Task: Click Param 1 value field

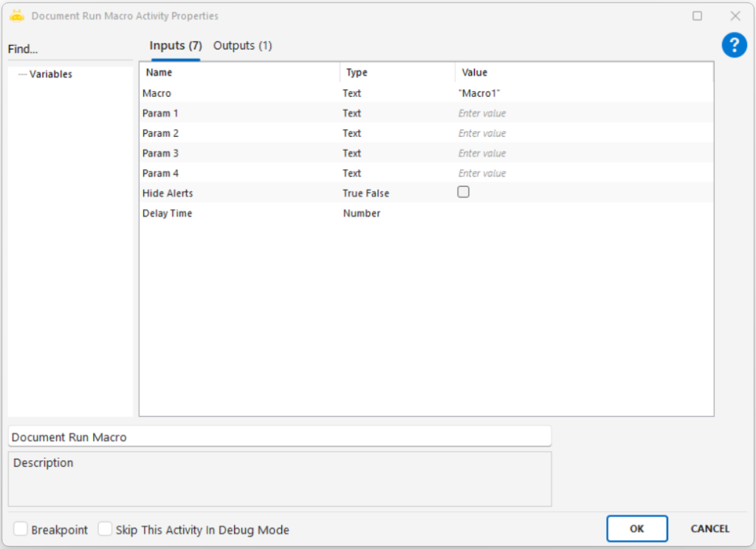Action: pos(583,114)
